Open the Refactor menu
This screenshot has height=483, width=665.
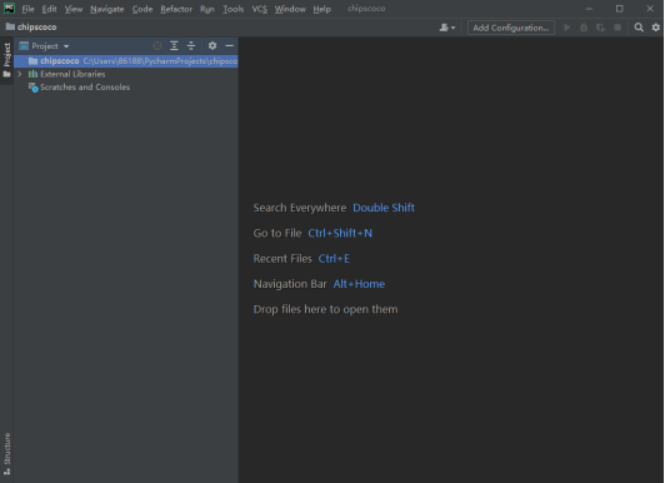(176, 9)
